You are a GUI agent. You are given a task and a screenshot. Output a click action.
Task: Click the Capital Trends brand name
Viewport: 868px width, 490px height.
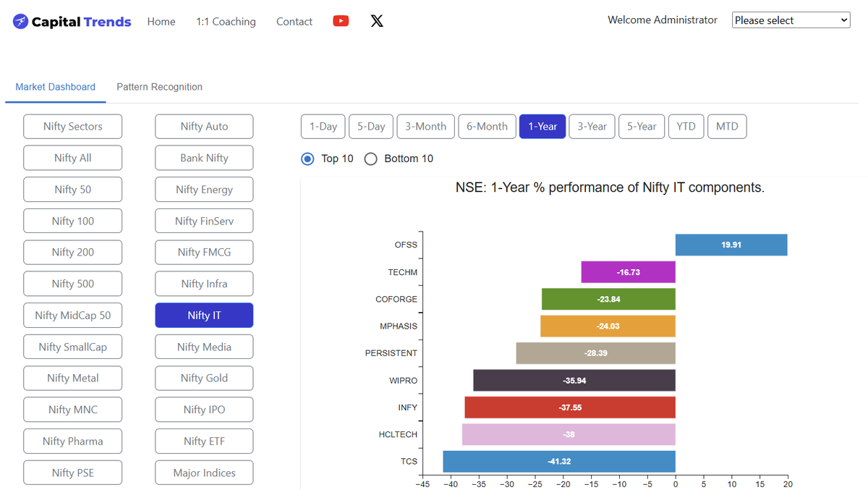(x=82, y=22)
